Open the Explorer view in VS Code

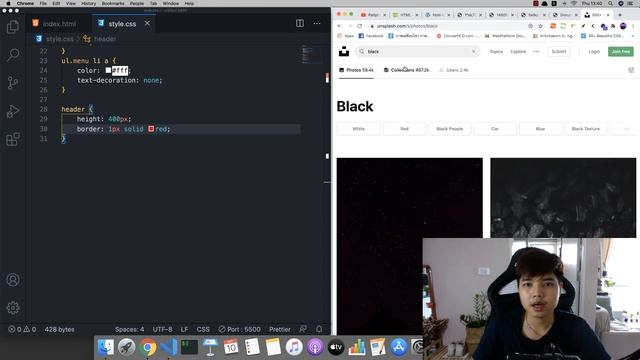[x=13, y=27]
